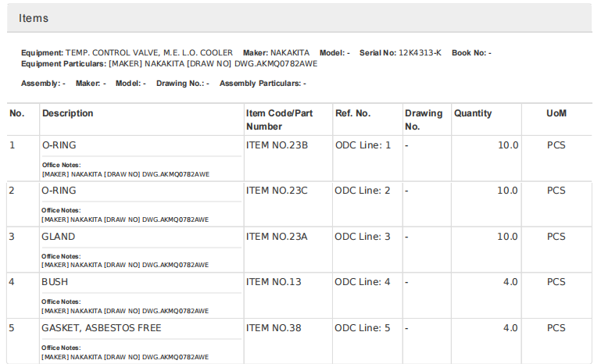Select the ODC Line: 3 reference
The width and height of the screenshot is (594, 364).
click(363, 237)
